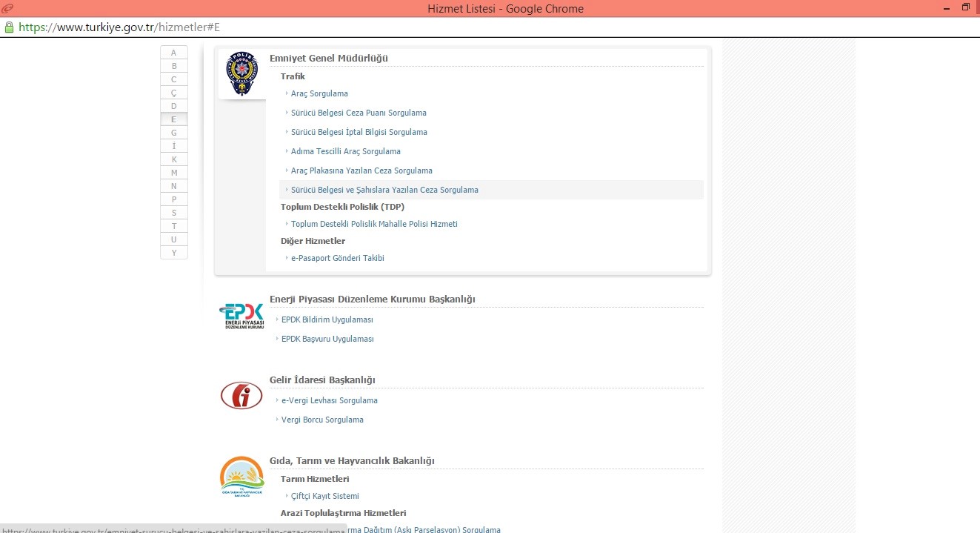Jump to letter G in alphabet index
The width and height of the screenshot is (980, 533).
pyautogui.click(x=174, y=133)
